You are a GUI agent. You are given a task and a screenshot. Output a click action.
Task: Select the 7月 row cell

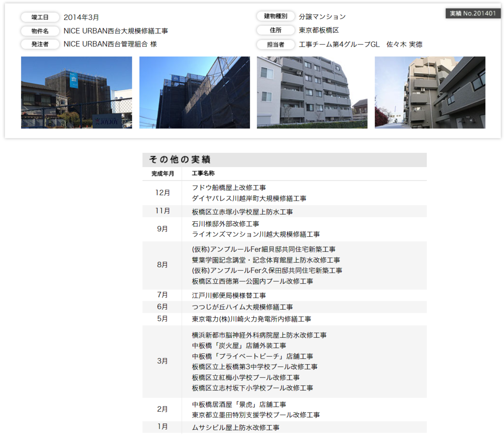click(x=162, y=295)
